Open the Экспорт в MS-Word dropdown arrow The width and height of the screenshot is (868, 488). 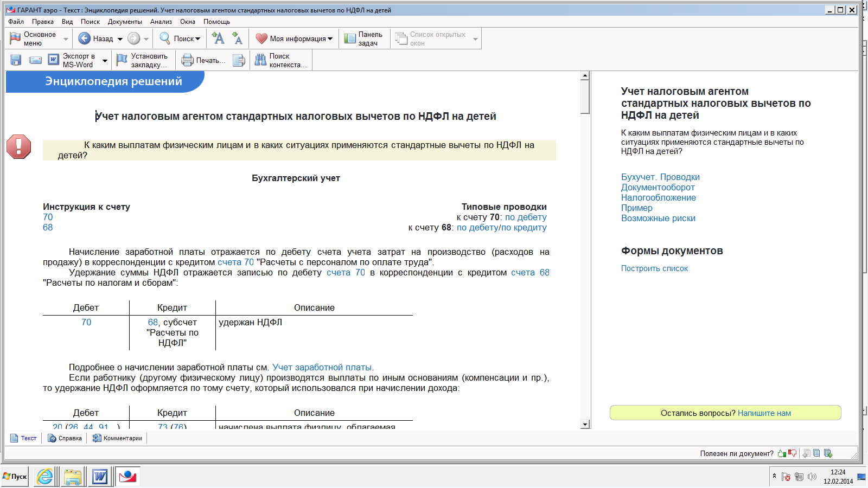tap(105, 61)
